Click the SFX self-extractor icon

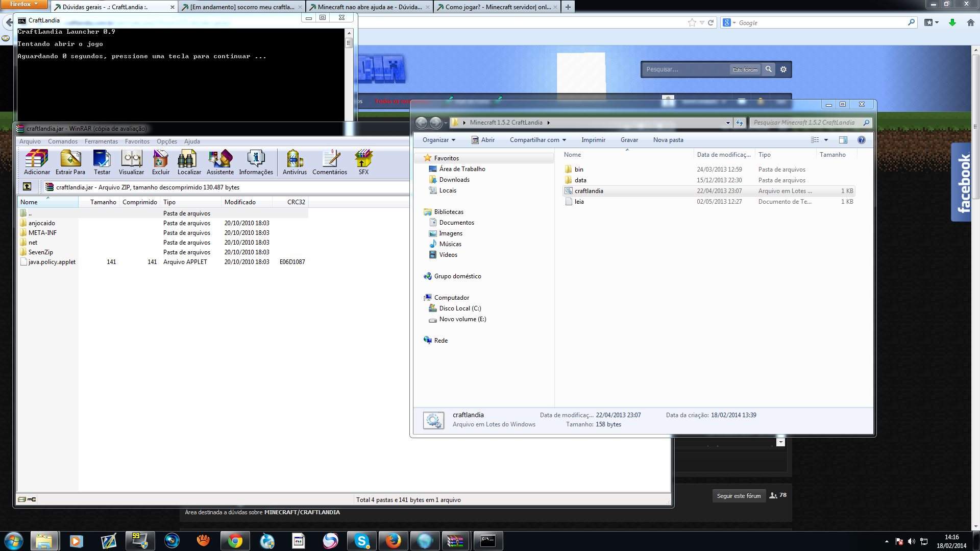point(363,162)
